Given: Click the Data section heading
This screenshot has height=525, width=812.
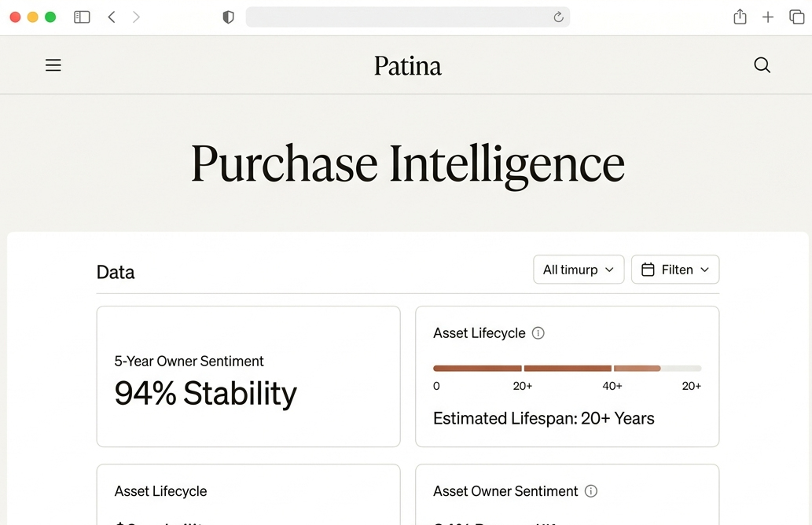Looking at the screenshot, I should click(x=116, y=272).
